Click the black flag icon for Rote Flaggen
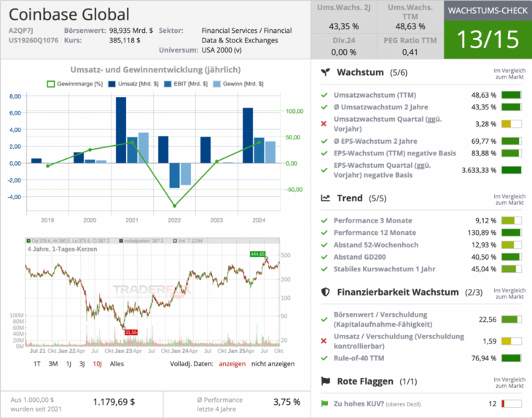The height and width of the screenshot is (418, 532). click(326, 382)
